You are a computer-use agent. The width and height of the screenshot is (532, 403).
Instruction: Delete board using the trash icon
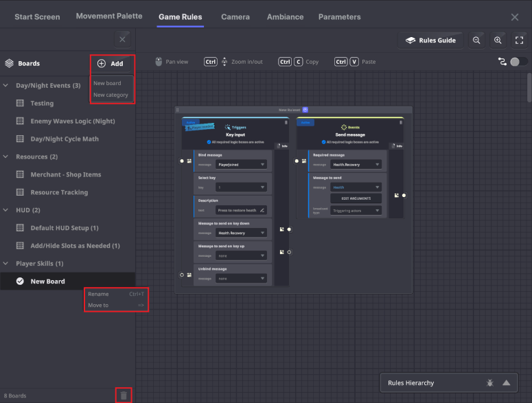click(x=124, y=395)
